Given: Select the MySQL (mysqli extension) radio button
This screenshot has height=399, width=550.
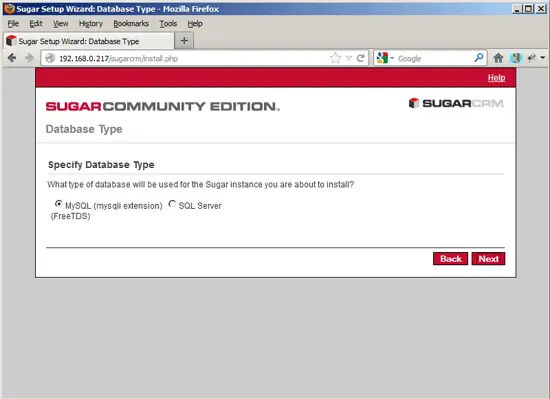Looking at the screenshot, I should click(x=59, y=204).
